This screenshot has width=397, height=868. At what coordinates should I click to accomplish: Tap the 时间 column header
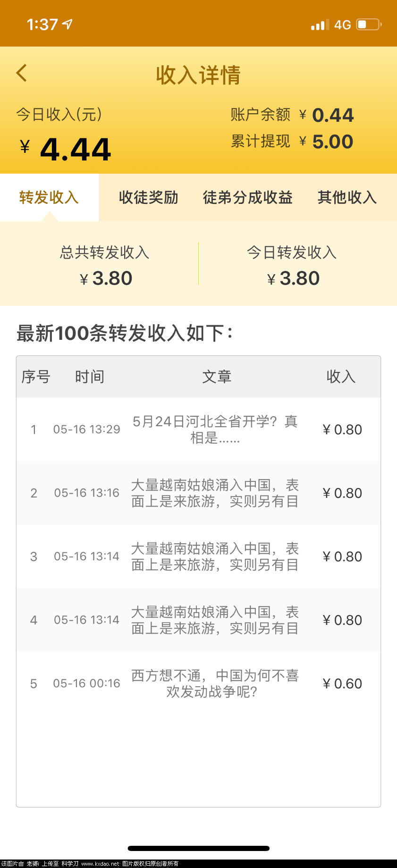tap(89, 377)
